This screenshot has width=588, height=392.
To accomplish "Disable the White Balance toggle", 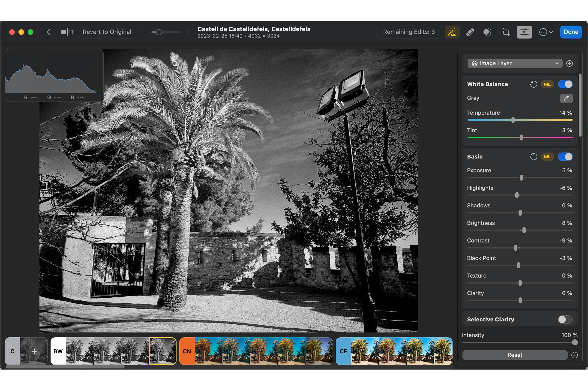I will (x=565, y=84).
